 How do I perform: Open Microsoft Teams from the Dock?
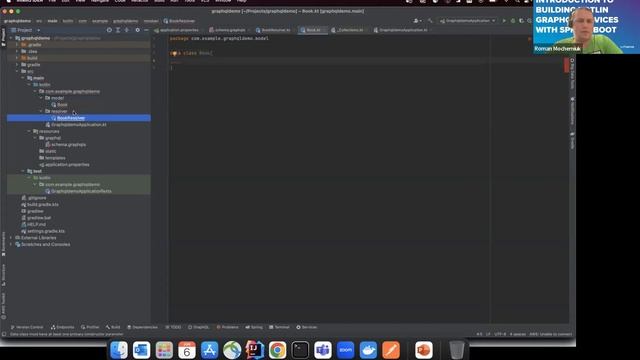point(323,350)
